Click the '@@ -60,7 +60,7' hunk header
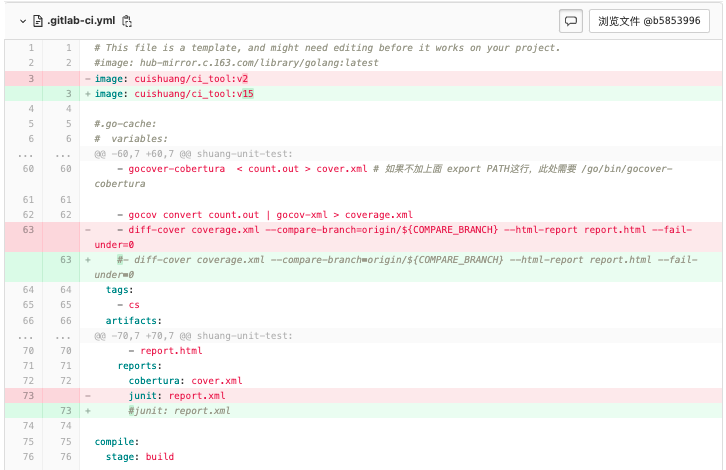This screenshot has width=726, height=470. tap(193, 154)
